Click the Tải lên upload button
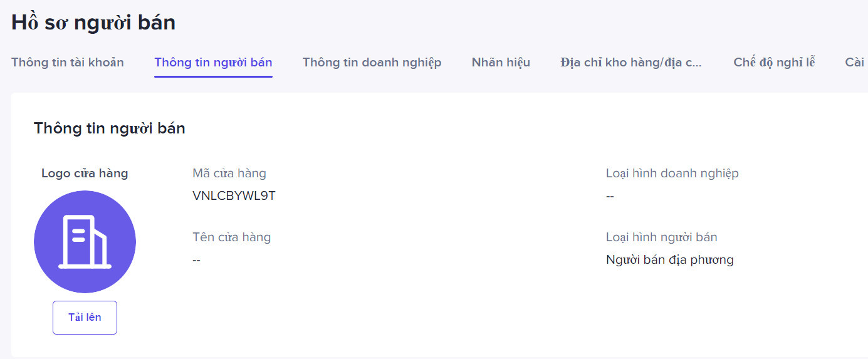Image resolution: width=868 pixels, height=359 pixels. [85, 317]
